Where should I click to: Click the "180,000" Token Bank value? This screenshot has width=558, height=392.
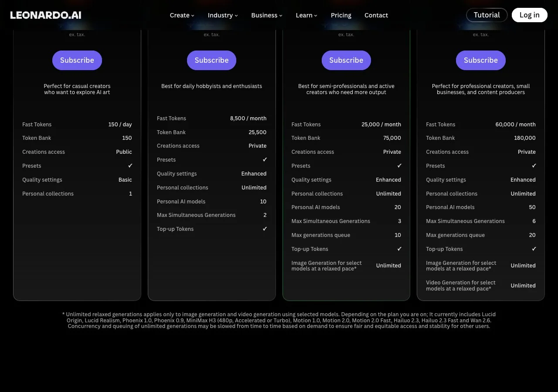pos(525,138)
